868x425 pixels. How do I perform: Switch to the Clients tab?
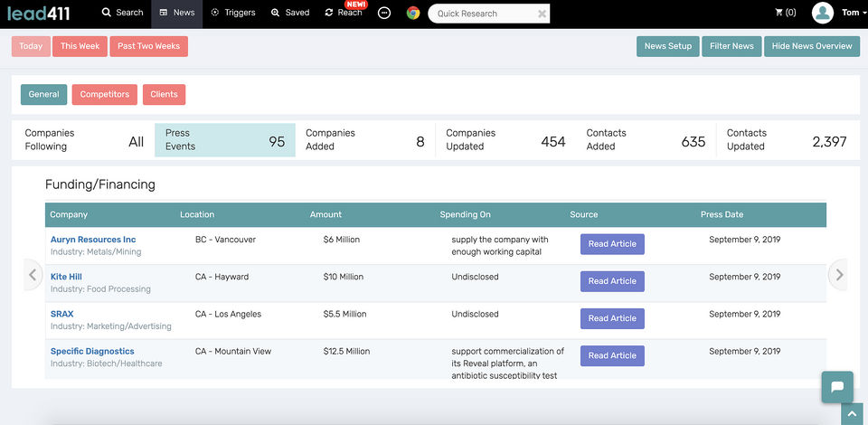point(164,94)
